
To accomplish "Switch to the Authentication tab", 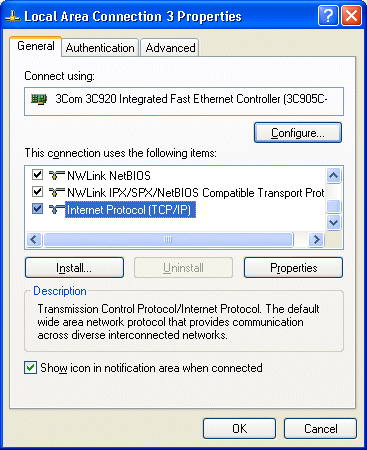I will [x=100, y=48].
